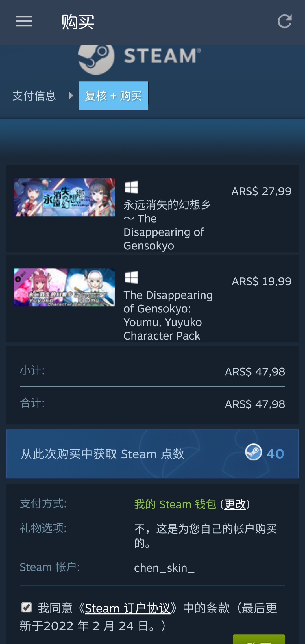
Task: Click 更改 to change payment method
Action: [x=235, y=504]
